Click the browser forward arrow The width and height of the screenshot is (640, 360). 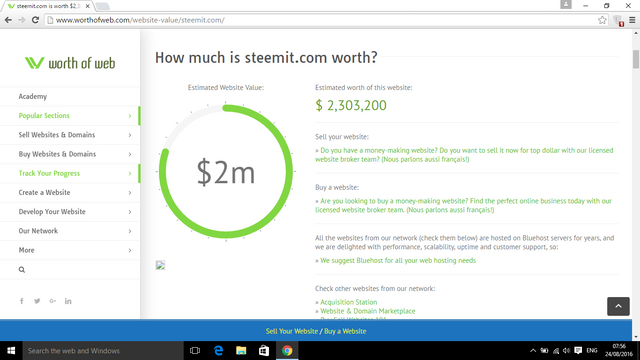coord(22,20)
